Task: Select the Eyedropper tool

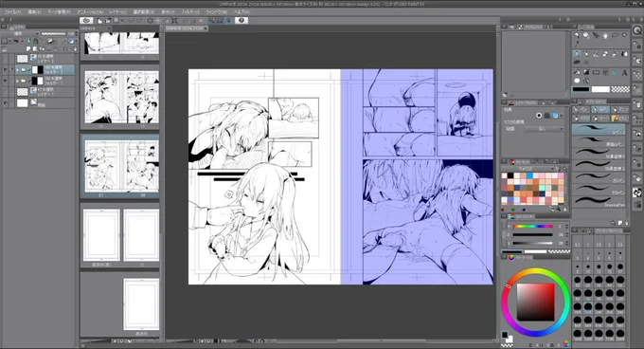Action: point(577,44)
